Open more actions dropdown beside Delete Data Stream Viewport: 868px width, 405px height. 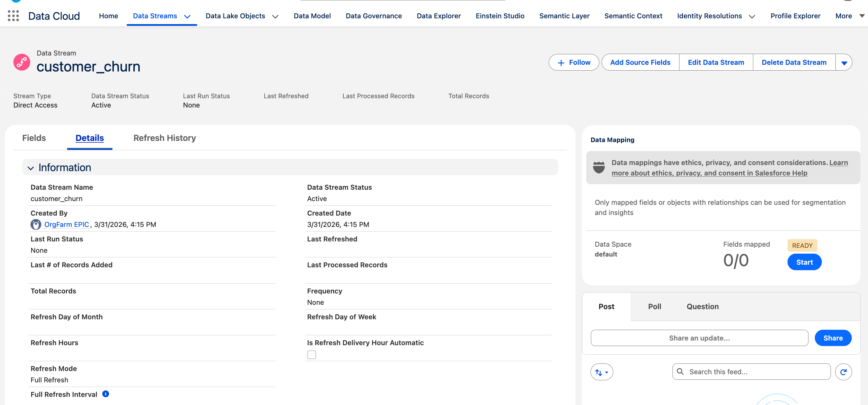point(844,63)
